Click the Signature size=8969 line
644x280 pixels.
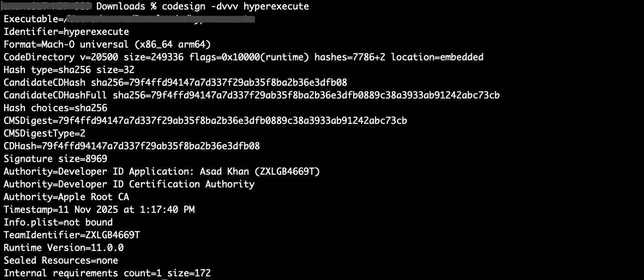pyautogui.click(x=55, y=159)
